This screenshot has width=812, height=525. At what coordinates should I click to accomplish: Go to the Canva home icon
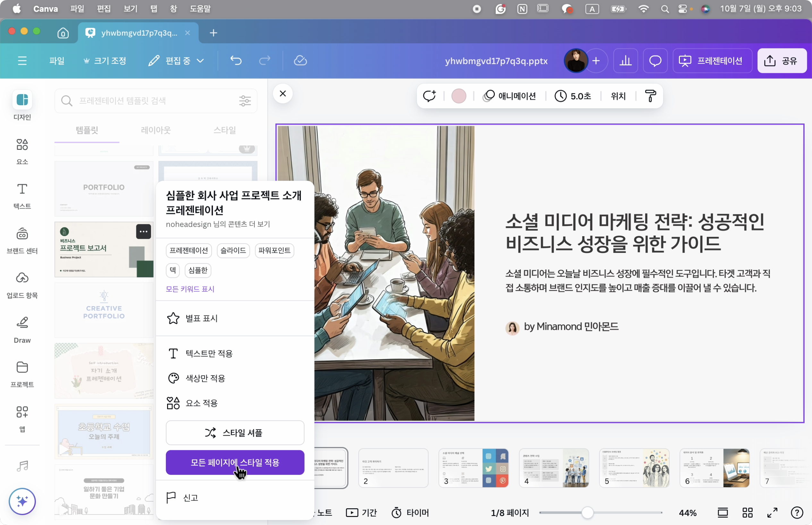63,33
